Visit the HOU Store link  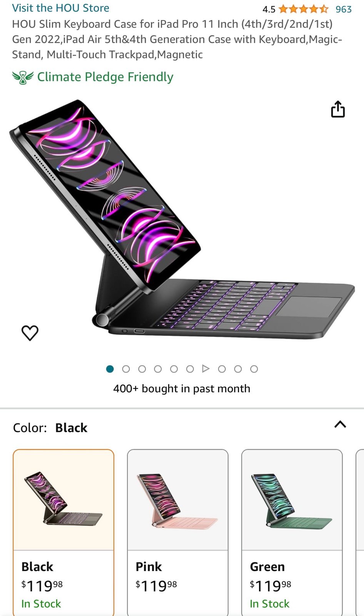point(60,8)
